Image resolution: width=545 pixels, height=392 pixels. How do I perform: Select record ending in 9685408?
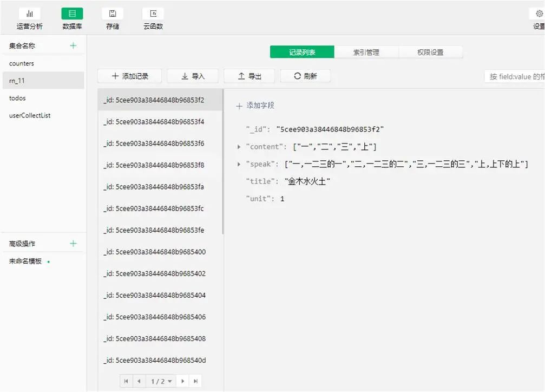tap(160, 338)
